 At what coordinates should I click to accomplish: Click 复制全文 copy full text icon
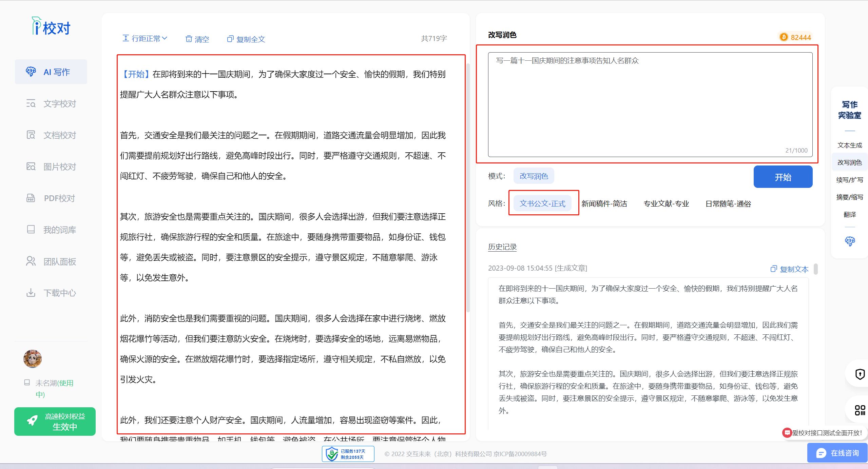(230, 39)
